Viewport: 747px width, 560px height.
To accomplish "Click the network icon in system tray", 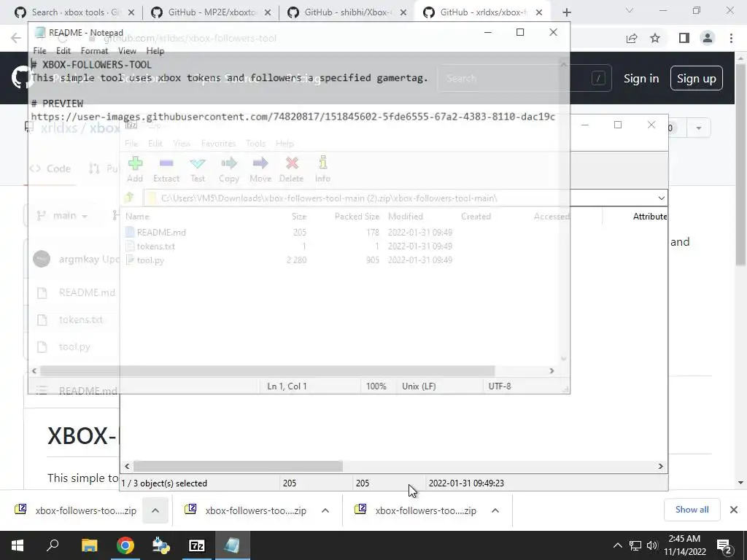I will pos(635,545).
